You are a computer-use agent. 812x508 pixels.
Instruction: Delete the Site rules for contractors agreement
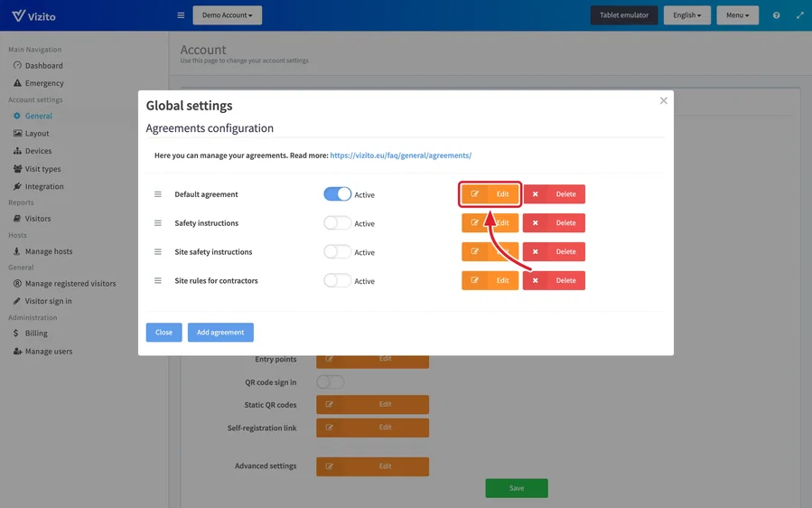point(554,280)
